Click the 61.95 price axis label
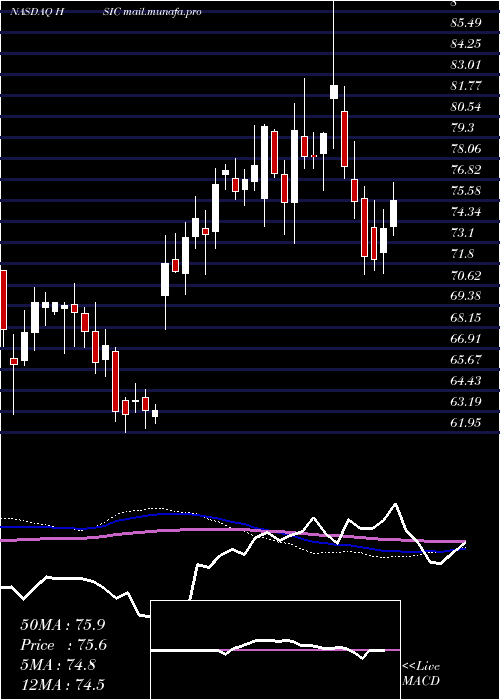This screenshot has height=700, width=500. click(466, 422)
